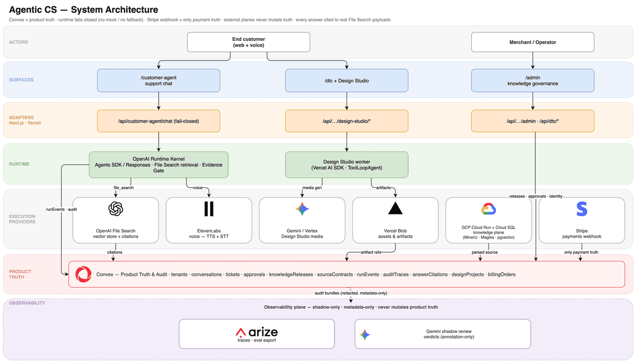Click the OpenAI Runtime Kernel box
This screenshot has height=364, width=637.
pos(159,164)
